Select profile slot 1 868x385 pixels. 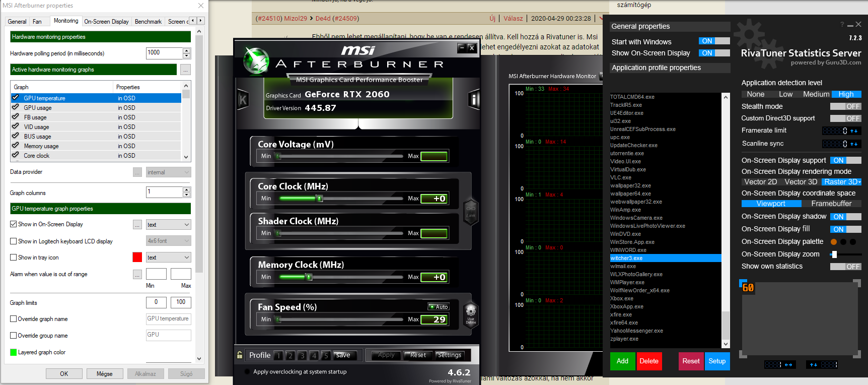[278, 355]
